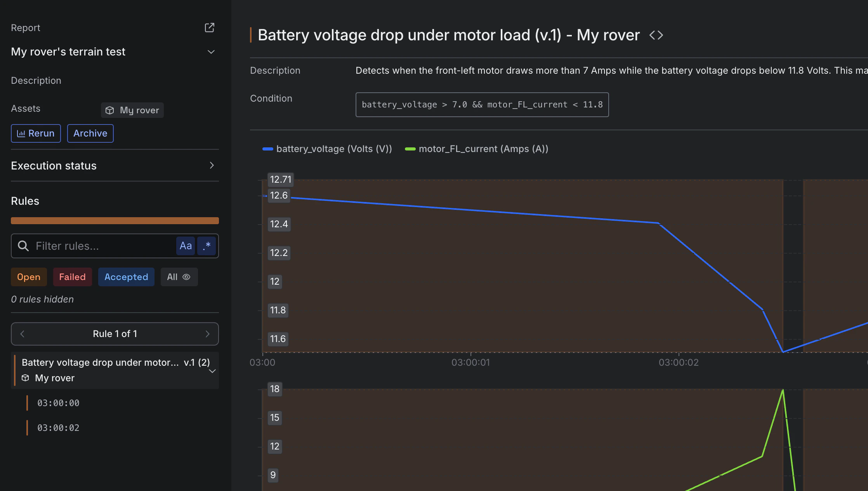
Task: Collapse the Battery voltage drop rule entry
Action: click(212, 371)
